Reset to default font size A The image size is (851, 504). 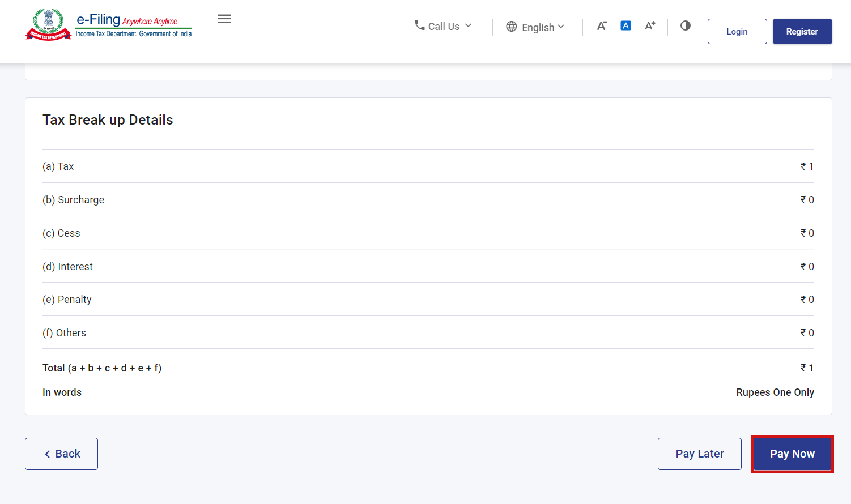626,25
